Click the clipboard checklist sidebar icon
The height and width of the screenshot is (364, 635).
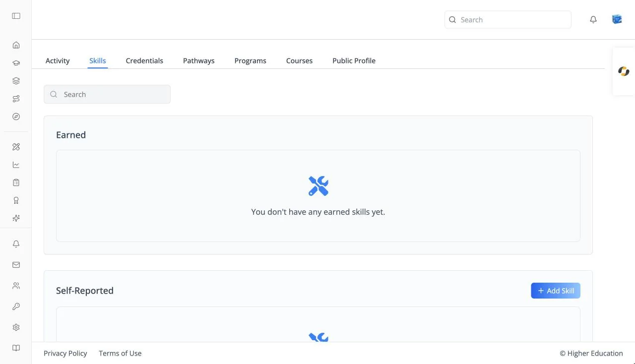16,182
